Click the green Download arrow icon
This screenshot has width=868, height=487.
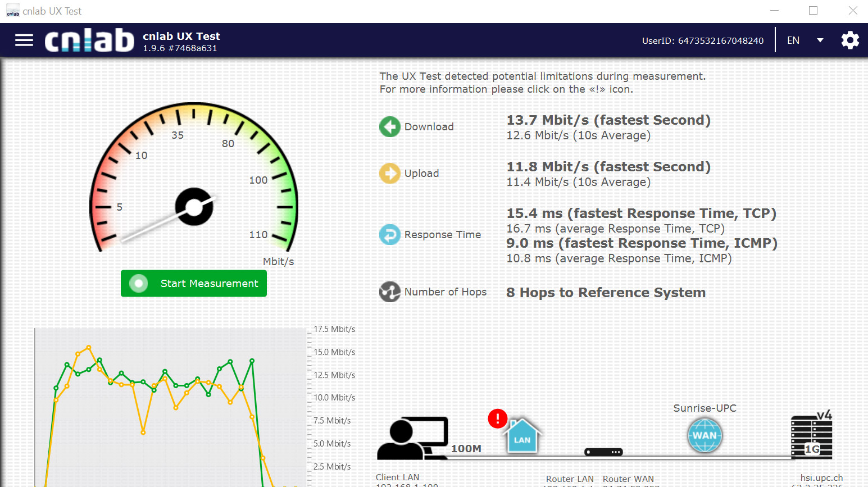[390, 127]
